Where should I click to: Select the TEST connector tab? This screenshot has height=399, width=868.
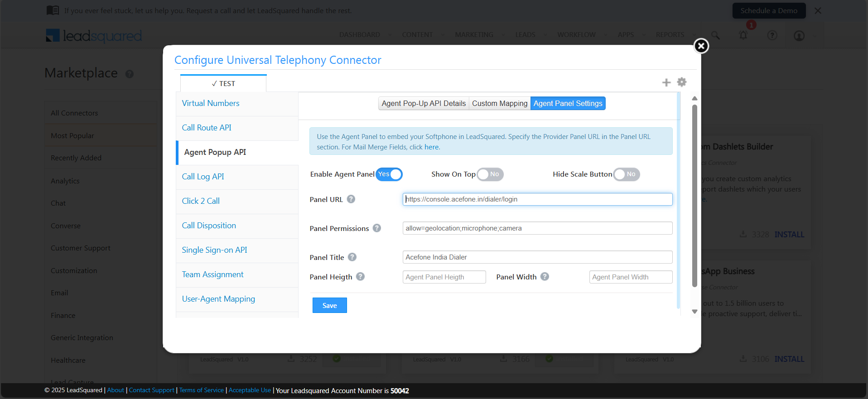[x=223, y=83]
